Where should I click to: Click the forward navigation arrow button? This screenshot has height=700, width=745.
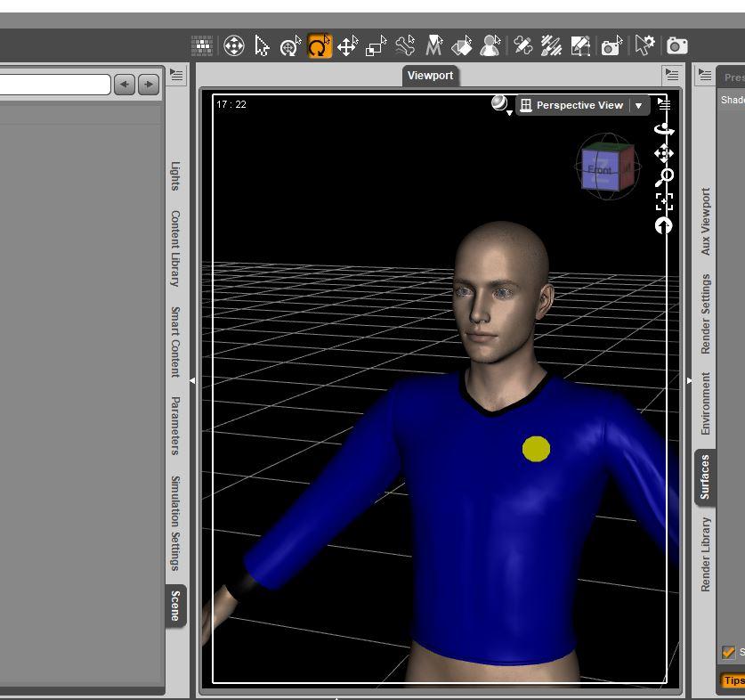(149, 85)
